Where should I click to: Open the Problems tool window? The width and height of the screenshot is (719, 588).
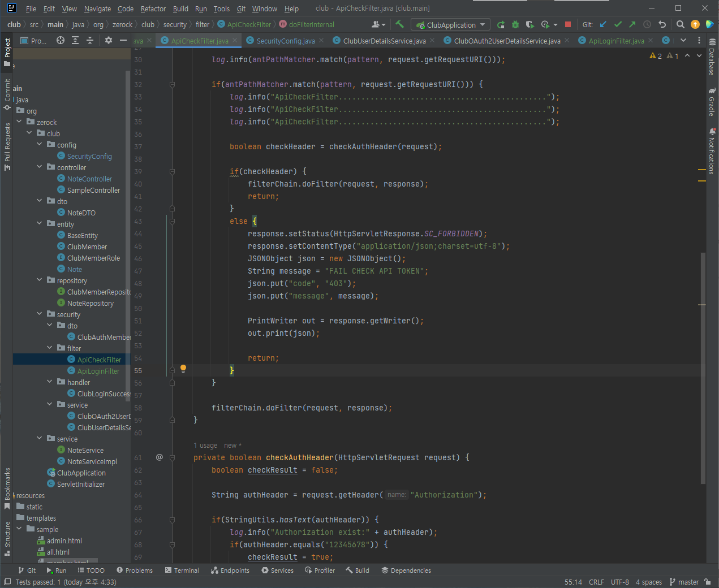[135, 570]
